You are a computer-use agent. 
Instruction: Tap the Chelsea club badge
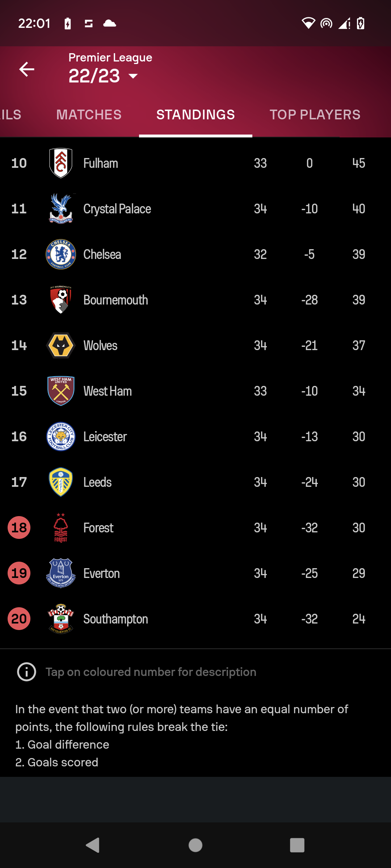[61, 254]
